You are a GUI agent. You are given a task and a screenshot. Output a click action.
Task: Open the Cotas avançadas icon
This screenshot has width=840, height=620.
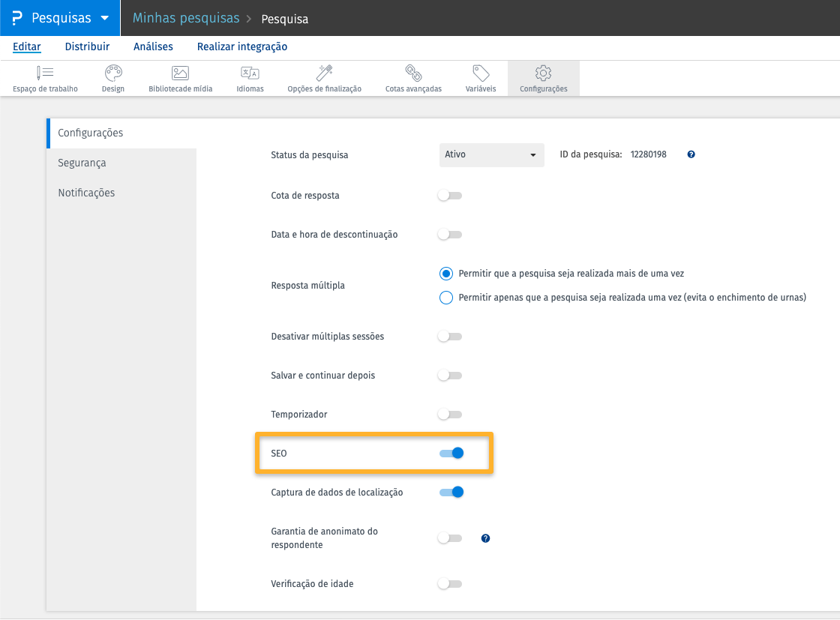413,73
